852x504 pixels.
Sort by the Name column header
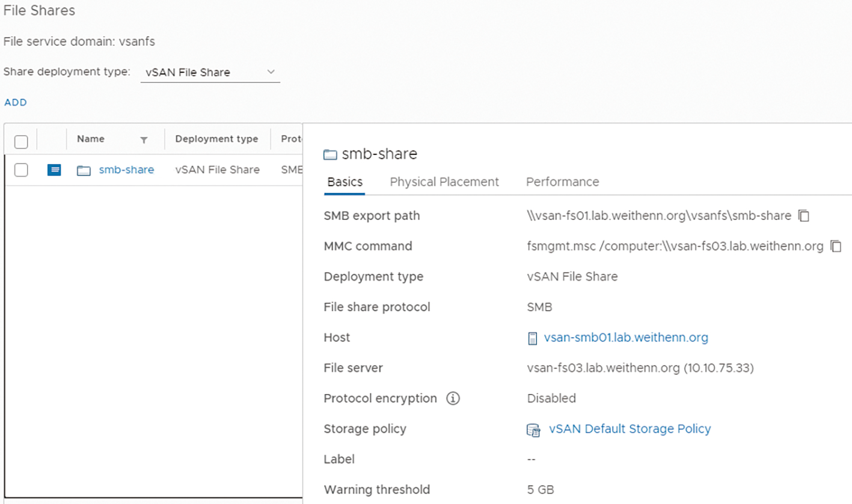(91, 139)
